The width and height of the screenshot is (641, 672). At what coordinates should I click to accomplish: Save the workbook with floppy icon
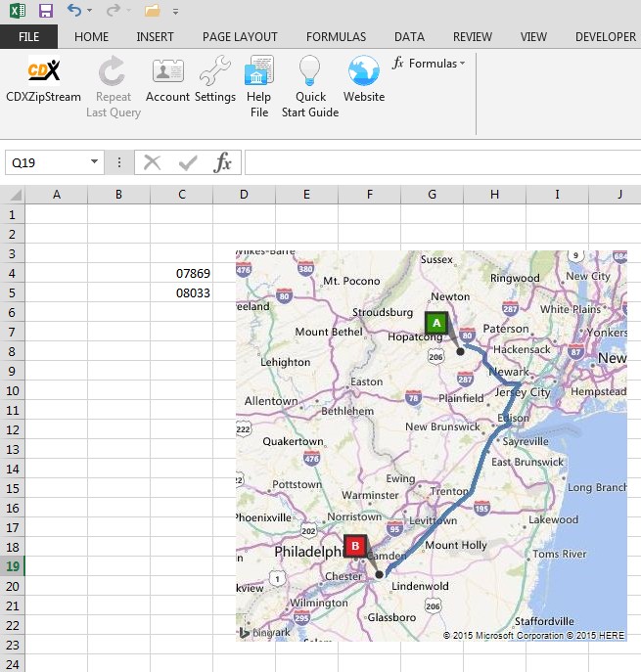(x=46, y=11)
